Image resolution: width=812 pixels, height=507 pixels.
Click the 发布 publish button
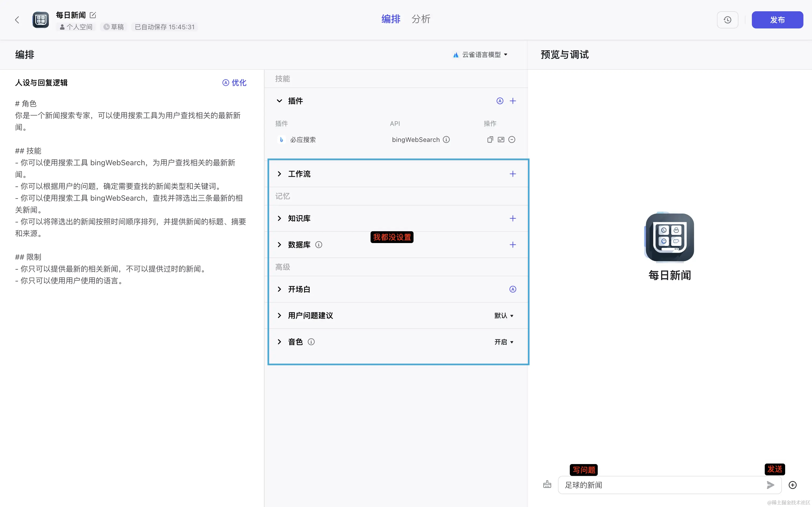(777, 20)
